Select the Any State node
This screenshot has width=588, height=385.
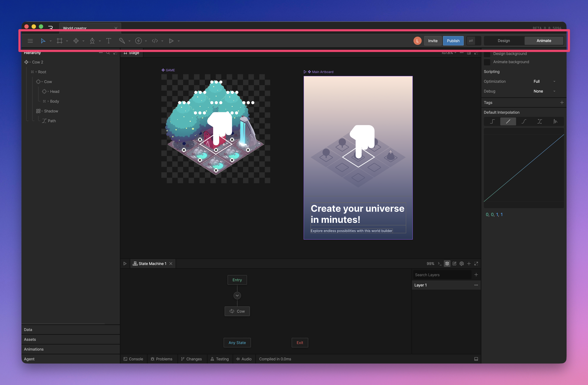(x=237, y=343)
